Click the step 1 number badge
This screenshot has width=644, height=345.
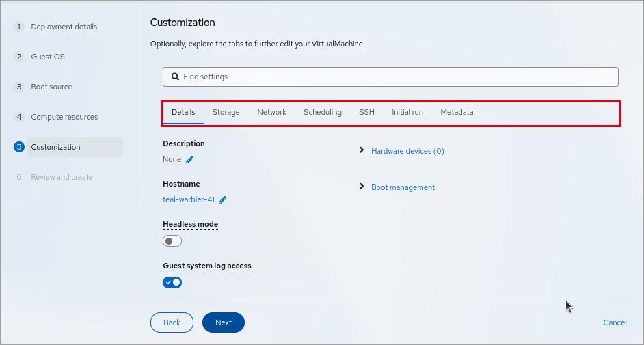click(19, 27)
